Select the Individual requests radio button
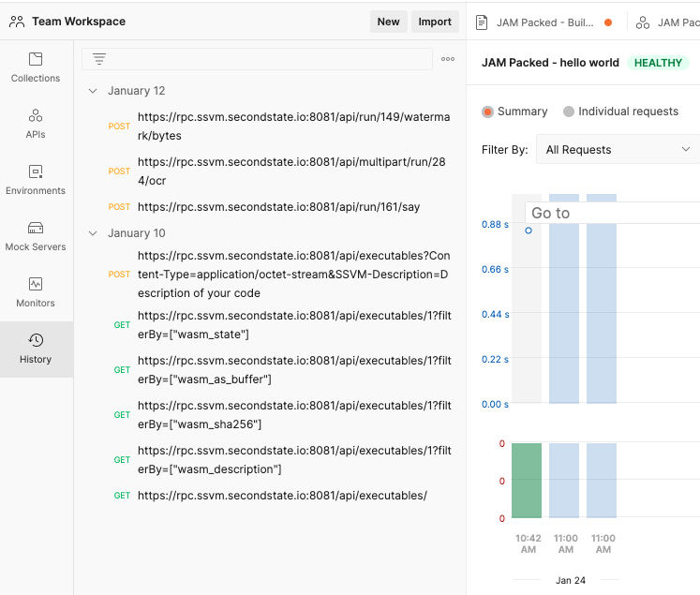Viewport: 700px width, 595px height. 568,112
